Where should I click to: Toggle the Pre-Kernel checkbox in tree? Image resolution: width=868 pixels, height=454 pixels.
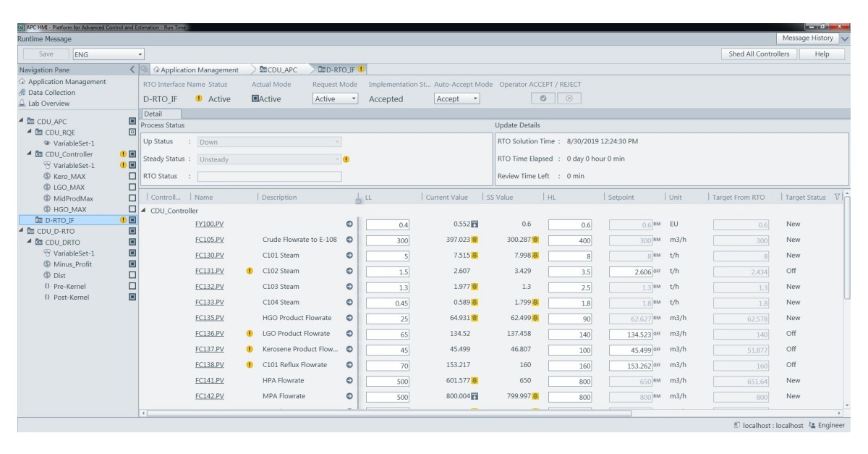132,286
